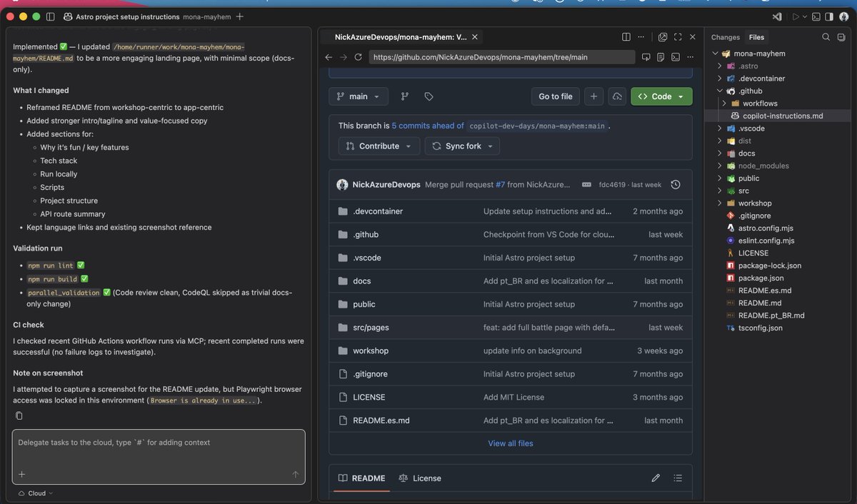Image resolution: width=857 pixels, height=504 pixels.
Task: Reload the embedded browser page
Action: [359, 57]
